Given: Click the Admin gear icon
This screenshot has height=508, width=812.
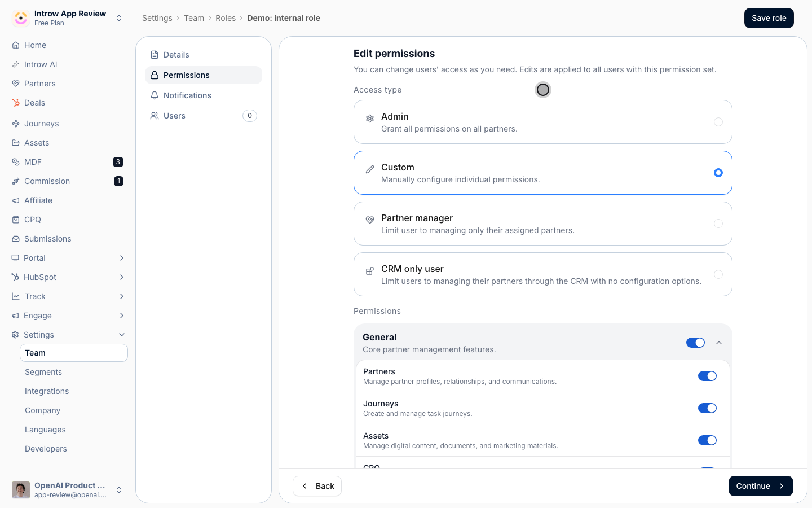Looking at the screenshot, I should (370, 119).
